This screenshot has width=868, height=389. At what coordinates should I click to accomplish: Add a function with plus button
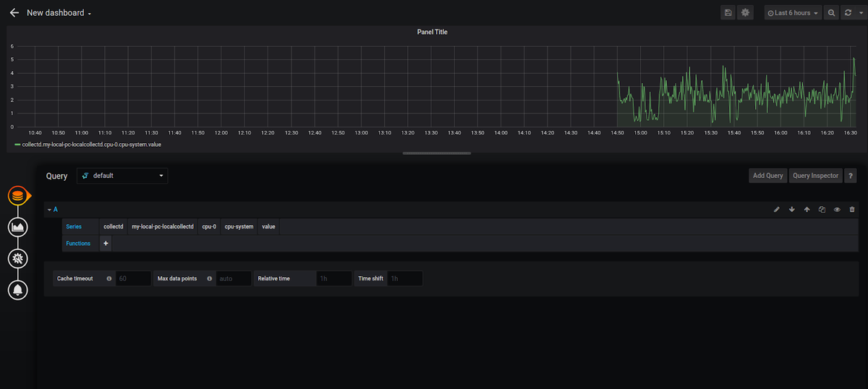pyautogui.click(x=106, y=244)
